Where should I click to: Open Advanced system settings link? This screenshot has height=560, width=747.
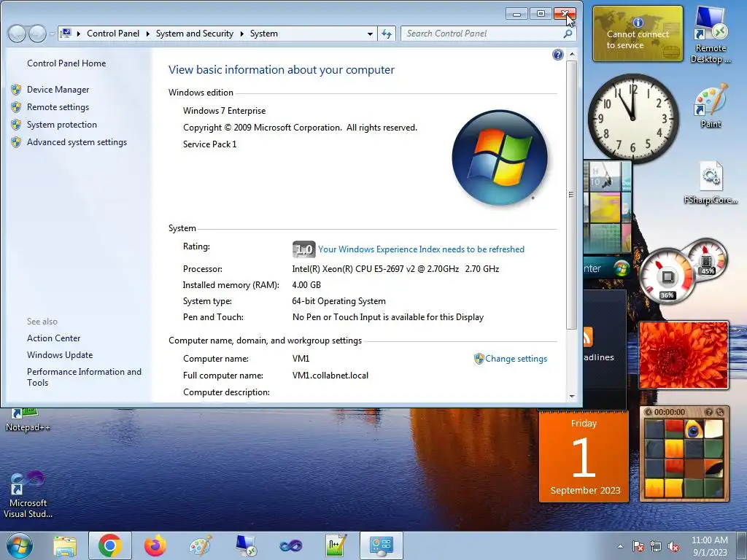[77, 142]
